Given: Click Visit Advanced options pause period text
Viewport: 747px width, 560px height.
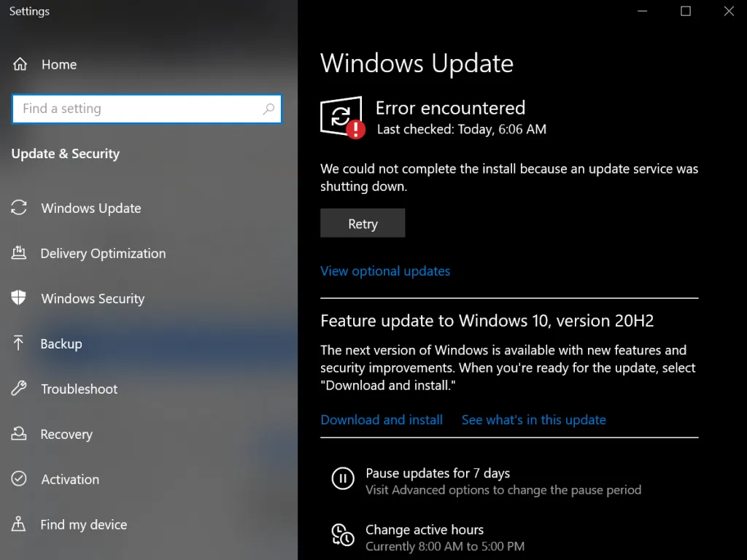Looking at the screenshot, I should coord(503,490).
